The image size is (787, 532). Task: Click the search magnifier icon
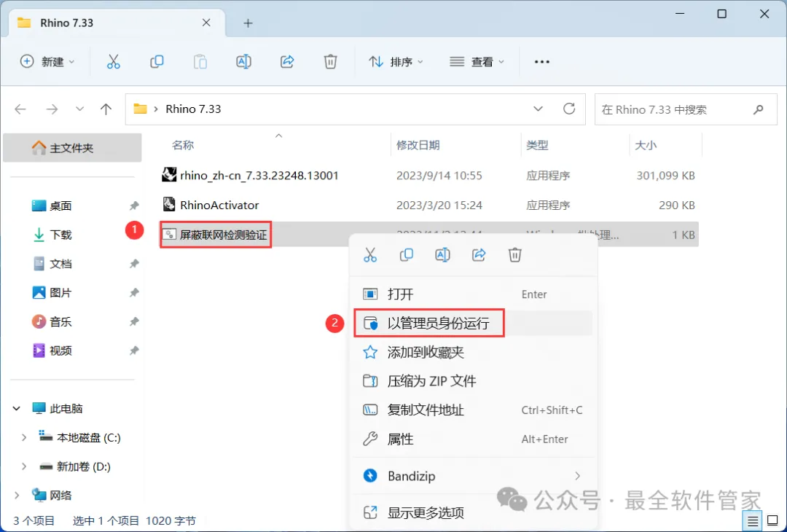point(759,109)
